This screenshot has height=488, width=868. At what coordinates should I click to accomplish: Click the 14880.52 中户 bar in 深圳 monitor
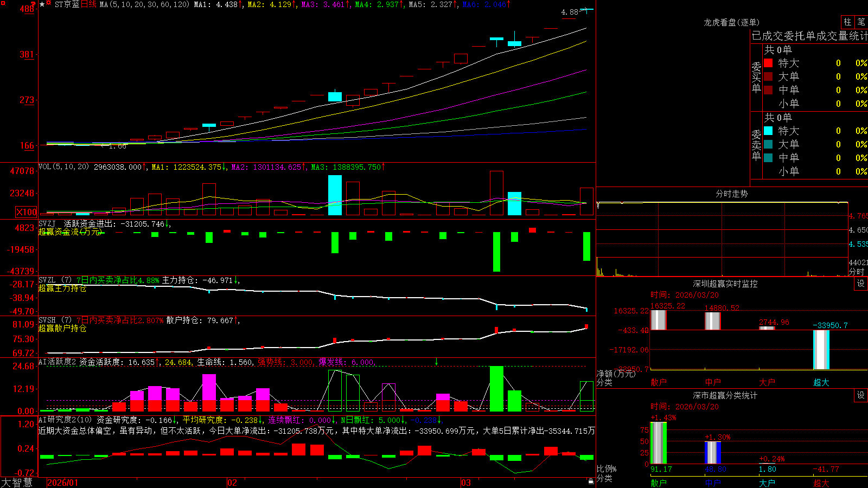[x=713, y=320]
